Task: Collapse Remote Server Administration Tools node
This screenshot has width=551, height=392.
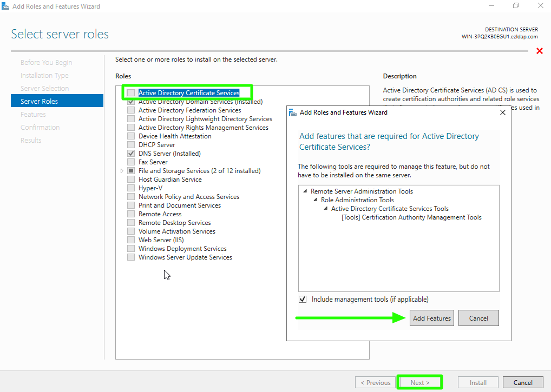Action: point(305,191)
